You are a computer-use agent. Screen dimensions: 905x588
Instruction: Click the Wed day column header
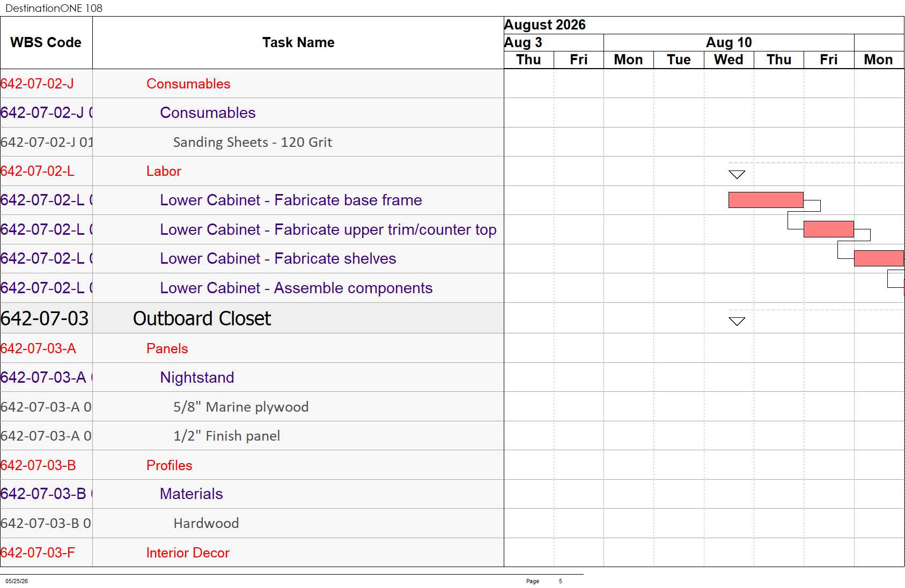point(729,59)
